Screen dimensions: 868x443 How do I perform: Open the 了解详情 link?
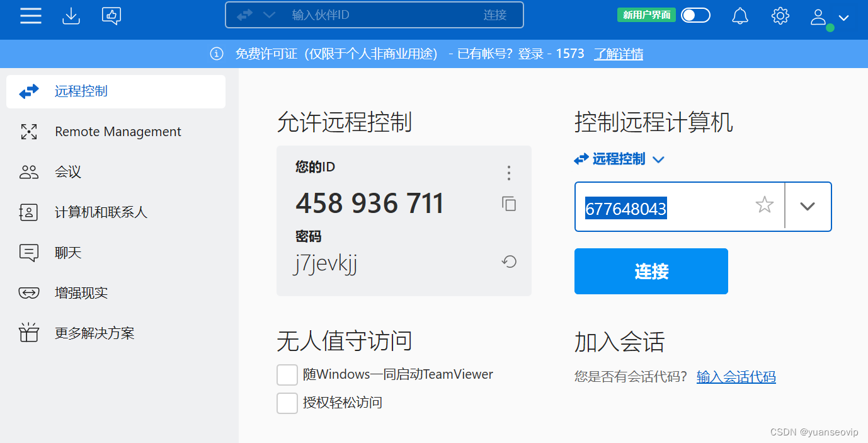pos(619,54)
